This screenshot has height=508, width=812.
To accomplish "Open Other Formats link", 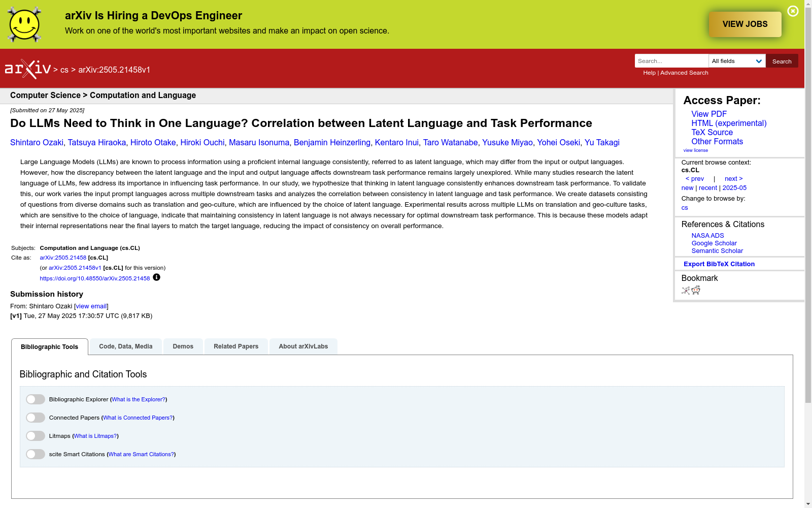I will point(717,142).
